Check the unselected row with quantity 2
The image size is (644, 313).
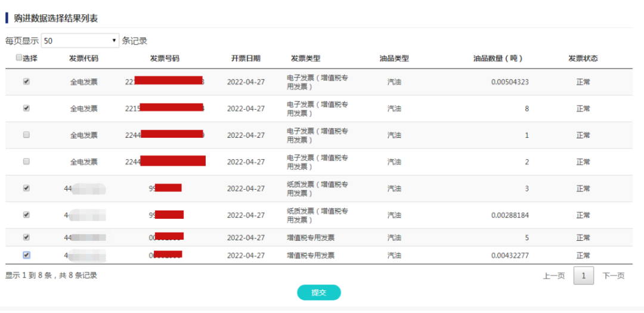[x=26, y=162]
